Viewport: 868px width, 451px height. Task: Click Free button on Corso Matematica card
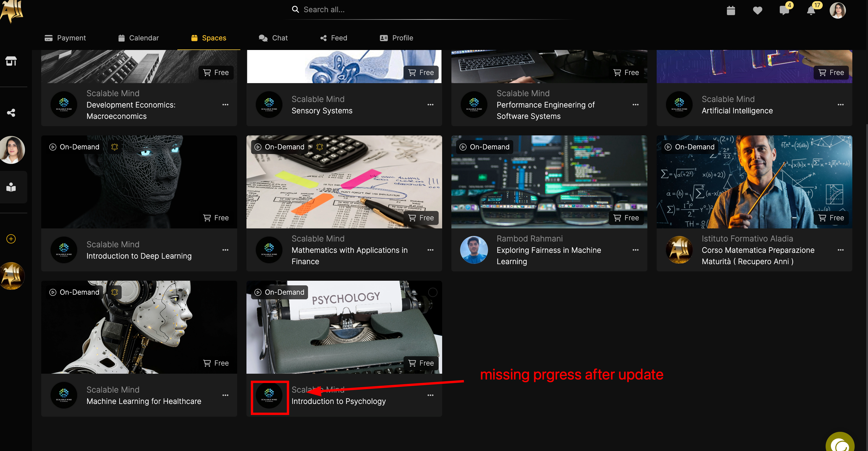click(x=831, y=218)
